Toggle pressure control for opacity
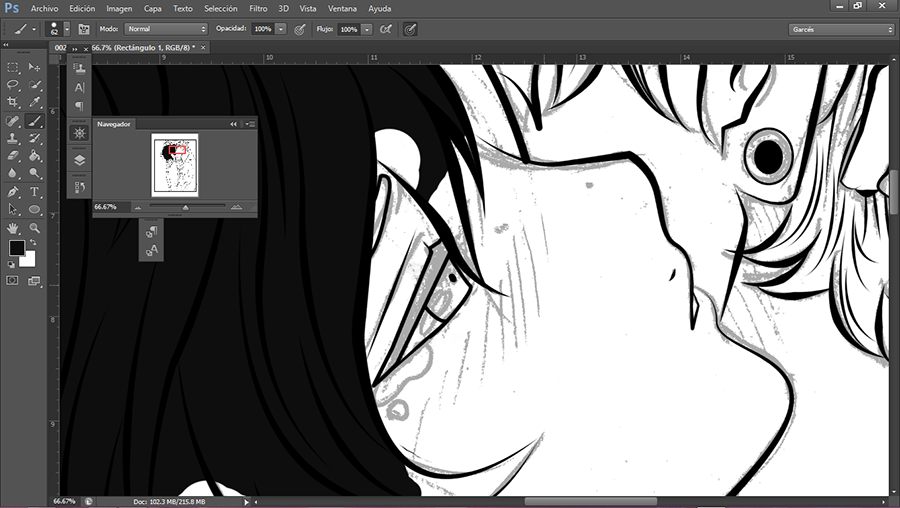 coord(300,30)
